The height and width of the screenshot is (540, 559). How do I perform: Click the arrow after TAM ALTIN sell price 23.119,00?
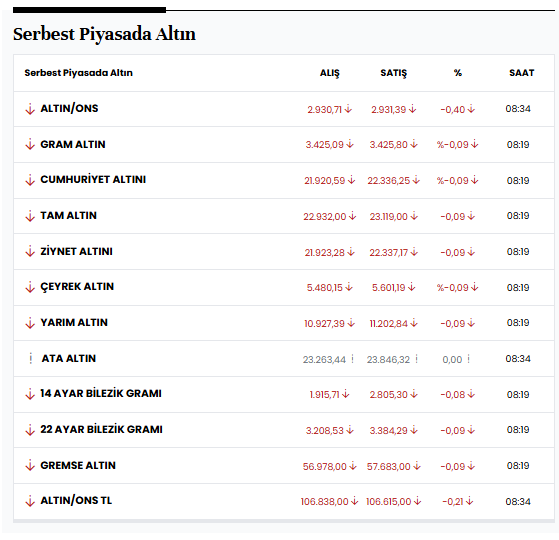click(414, 216)
